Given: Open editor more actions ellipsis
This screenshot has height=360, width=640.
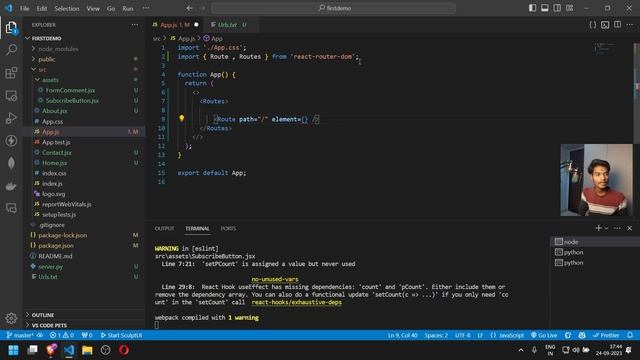Looking at the screenshot, I should (630, 25).
